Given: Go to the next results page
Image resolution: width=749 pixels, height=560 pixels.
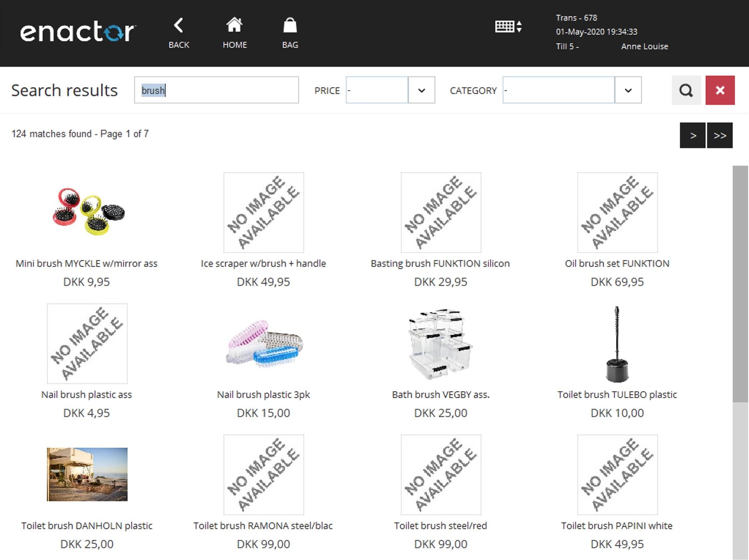Looking at the screenshot, I should [693, 136].
